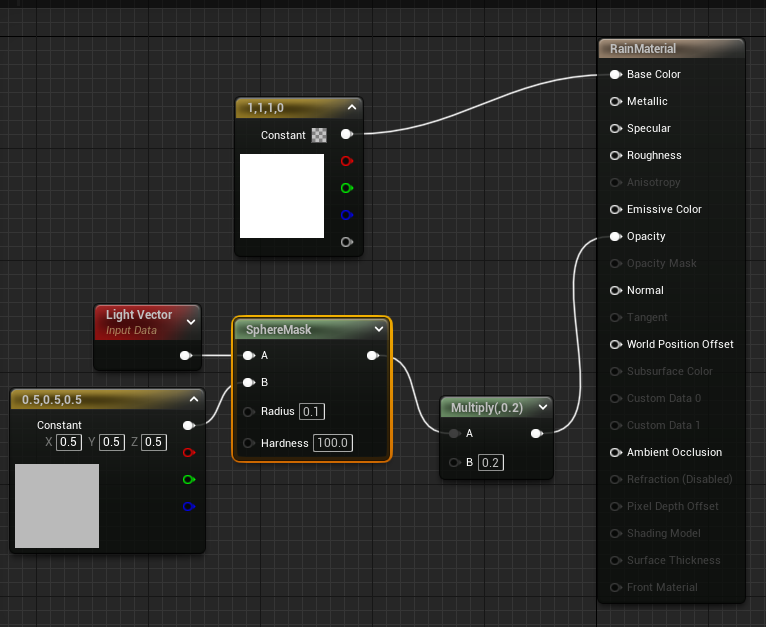Expand the Multiply node chevron
This screenshot has width=766, height=627.
[543, 407]
